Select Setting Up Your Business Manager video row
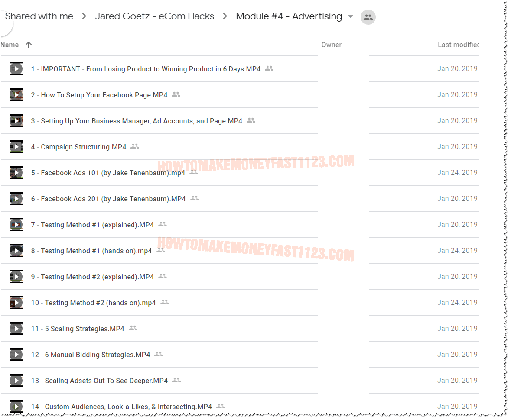The image size is (511, 420). (137, 120)
